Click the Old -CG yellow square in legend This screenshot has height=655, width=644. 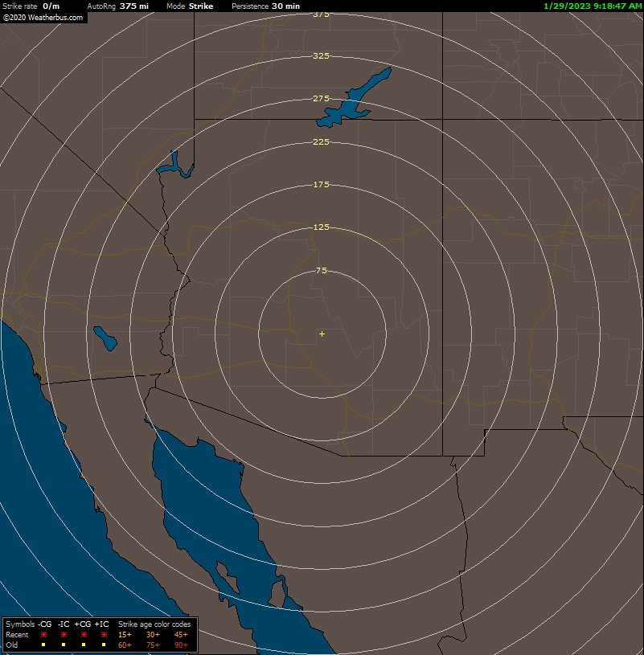(x=43, y=645)
